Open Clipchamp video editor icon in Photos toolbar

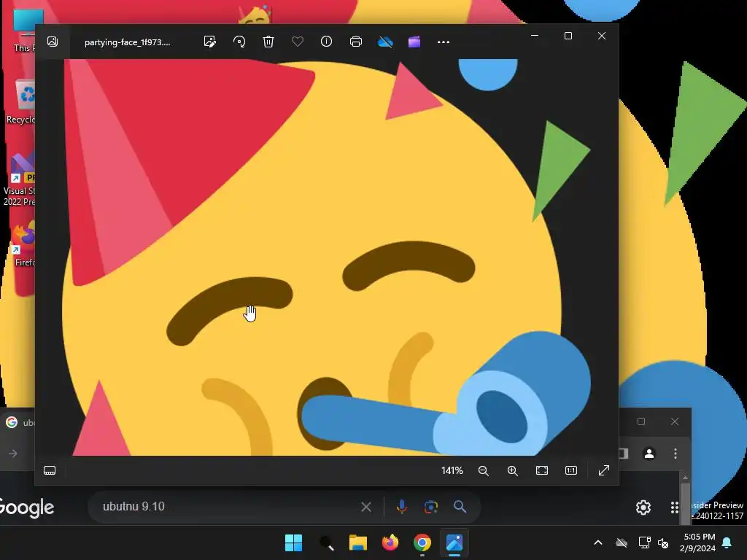(x=414, y=42)
